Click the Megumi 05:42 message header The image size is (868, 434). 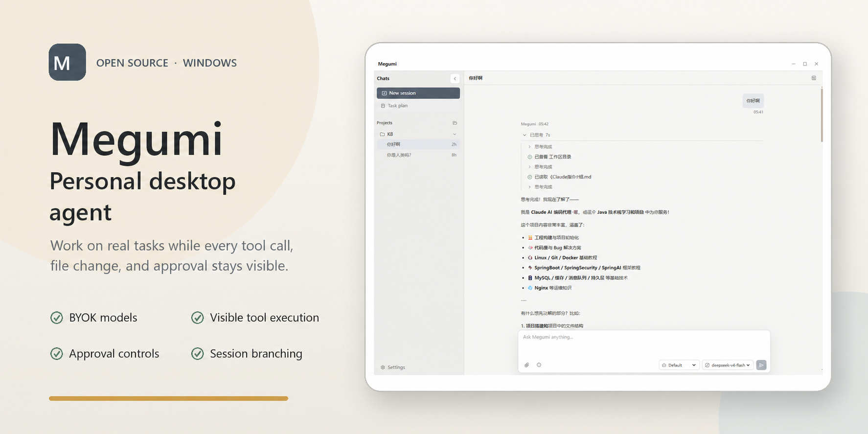pyautogui.click(x=535, y=124)
